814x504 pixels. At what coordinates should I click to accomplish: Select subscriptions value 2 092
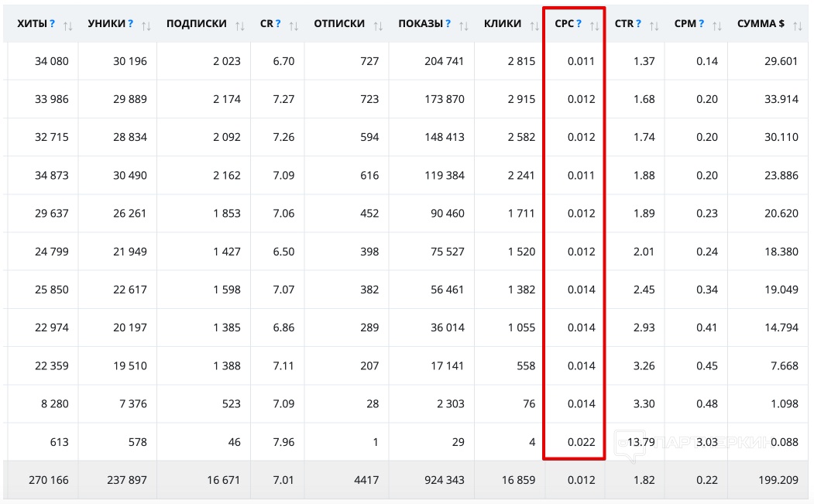(x=227, y=137)
